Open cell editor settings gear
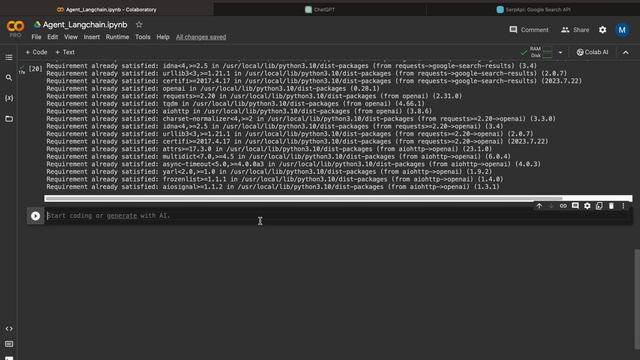Screen dimensions: 640x360 point(587,206)
